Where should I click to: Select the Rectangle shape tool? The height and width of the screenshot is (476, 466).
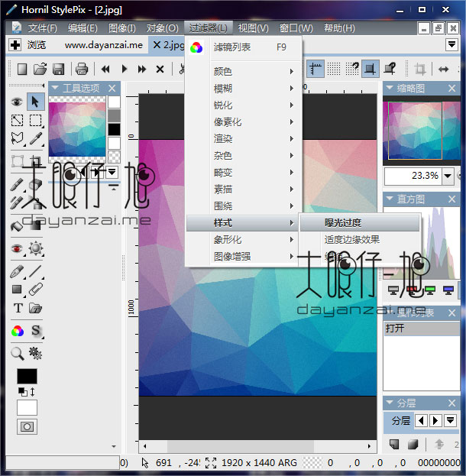click(x=17, y=290)
